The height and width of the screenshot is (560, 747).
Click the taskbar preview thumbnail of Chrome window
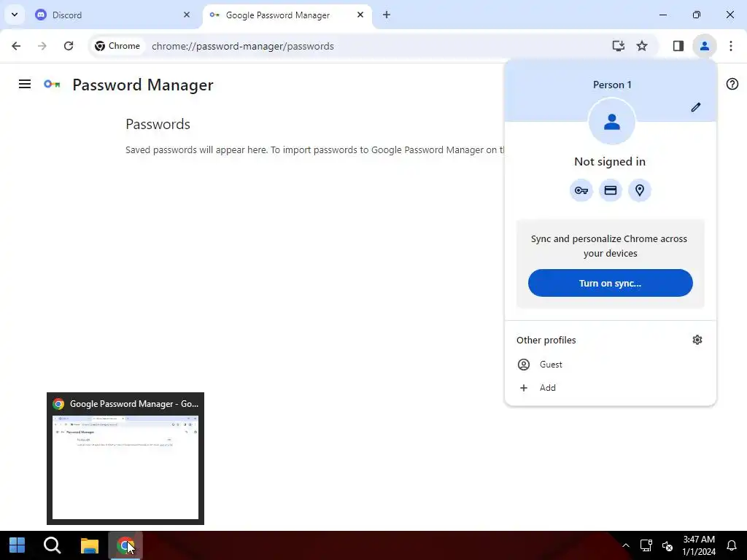125,467
